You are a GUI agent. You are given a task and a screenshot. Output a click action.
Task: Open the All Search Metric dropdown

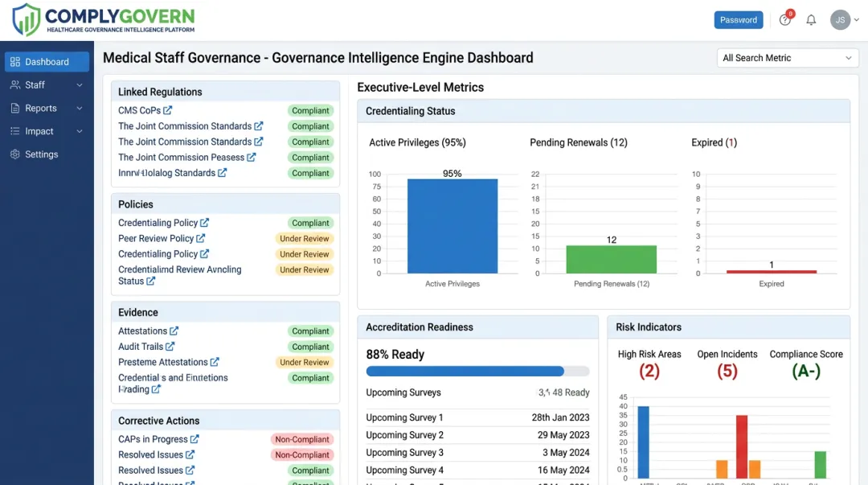coord(788,58)
